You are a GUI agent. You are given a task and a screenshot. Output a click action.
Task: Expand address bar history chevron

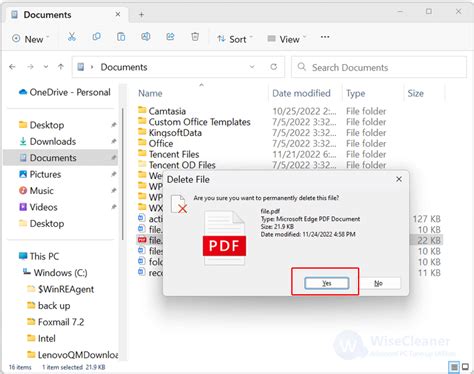point(252,67)
